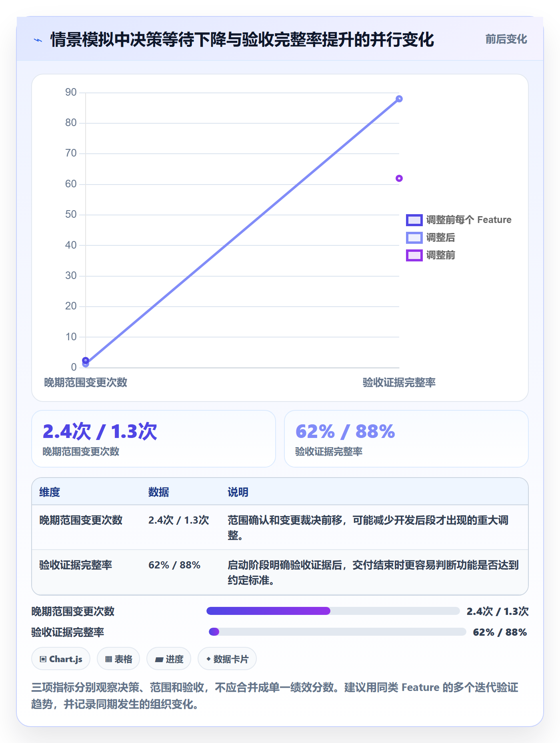
Task: Click the 表格 tag chip
Action: click(x=118, y=659)
